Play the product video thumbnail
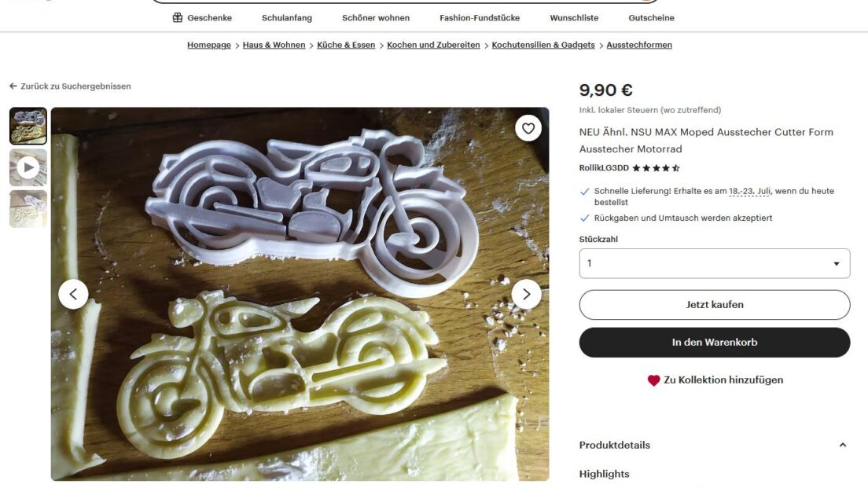Image resolution: width=868 pixels, height=488 pixels. pos(28,167)
